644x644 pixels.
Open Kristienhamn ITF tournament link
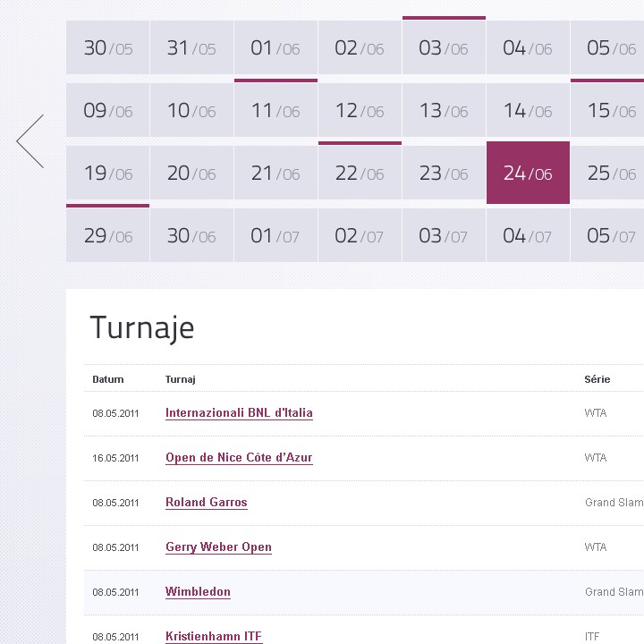214,636
